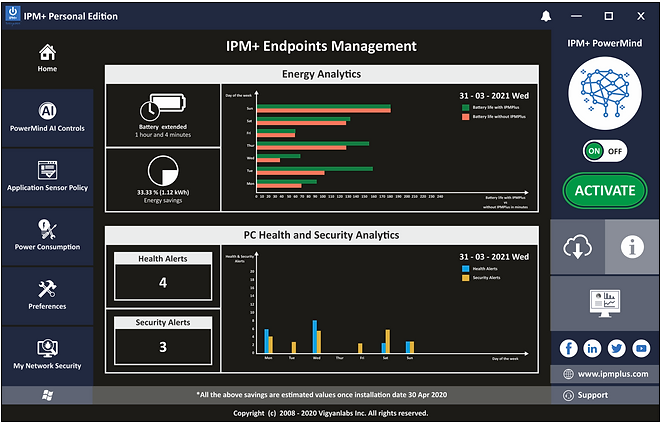Open the IPM+ Twitter page
This screenshot has height=422, width=662.
click(616, 348)
